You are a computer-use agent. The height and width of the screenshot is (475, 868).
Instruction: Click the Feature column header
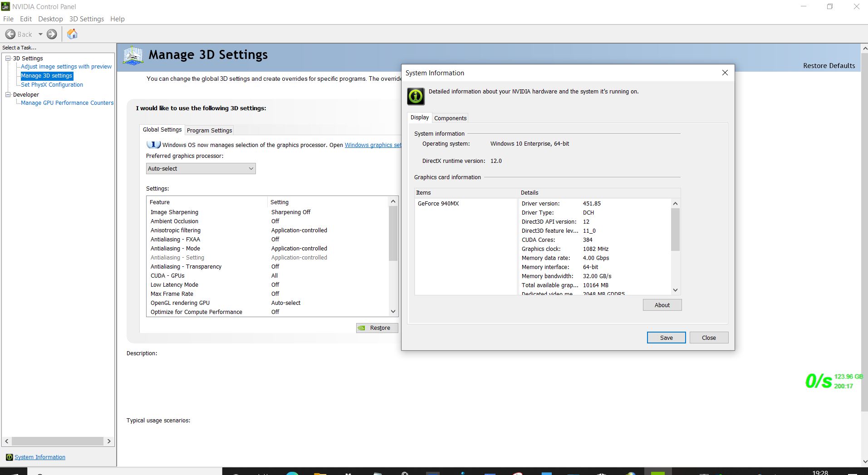pos(207,202)
